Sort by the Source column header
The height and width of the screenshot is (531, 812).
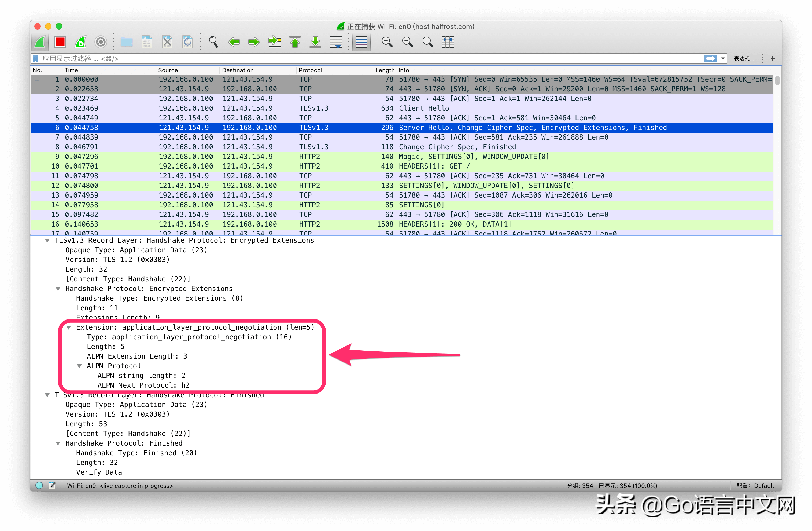point(168,70)
